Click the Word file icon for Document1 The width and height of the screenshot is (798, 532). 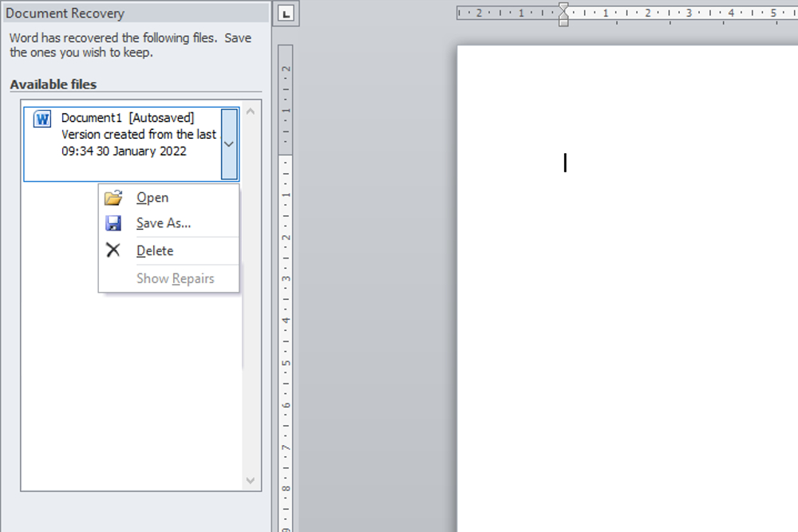42,119
